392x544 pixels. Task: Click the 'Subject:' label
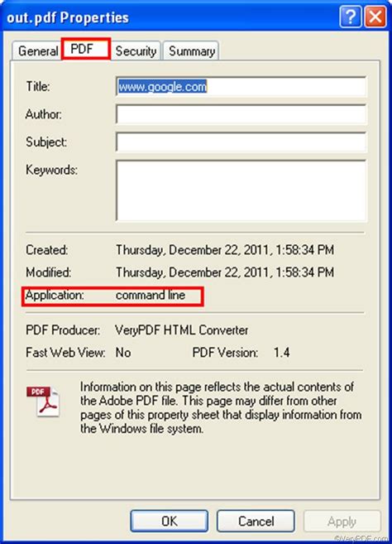click(x=46, y=142)
